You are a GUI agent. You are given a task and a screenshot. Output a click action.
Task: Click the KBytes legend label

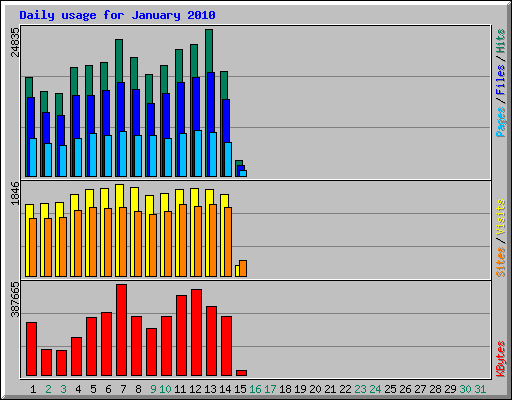tap(501, 359)
